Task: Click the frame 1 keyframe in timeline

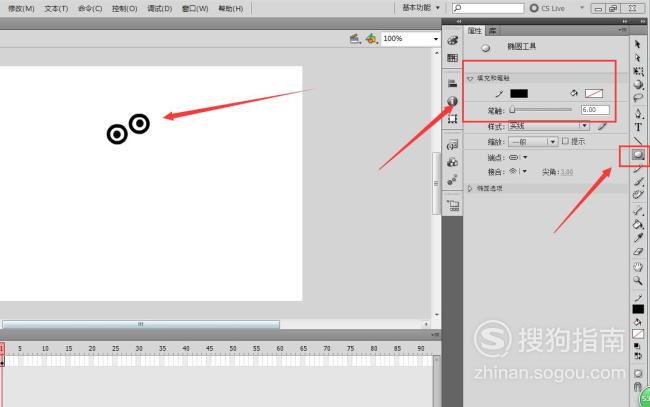Action: point(2,363)
